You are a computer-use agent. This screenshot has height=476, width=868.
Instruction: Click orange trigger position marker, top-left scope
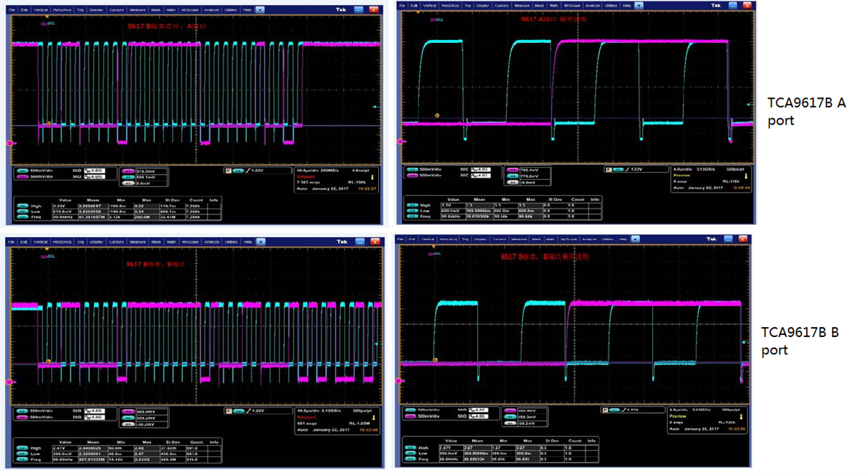point(47,16)
